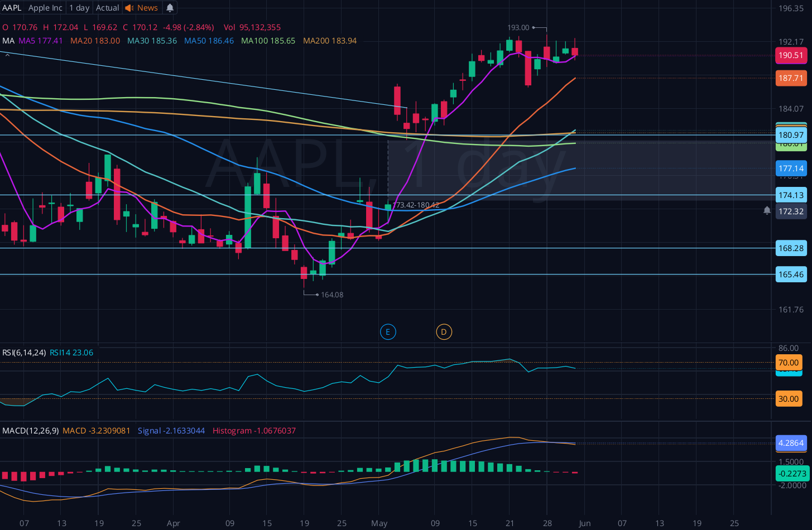The height and width of the screenshot is (530, 812).
Task: Click the MACD 4.2864 value tag
Action: click(x=791, y=443)
